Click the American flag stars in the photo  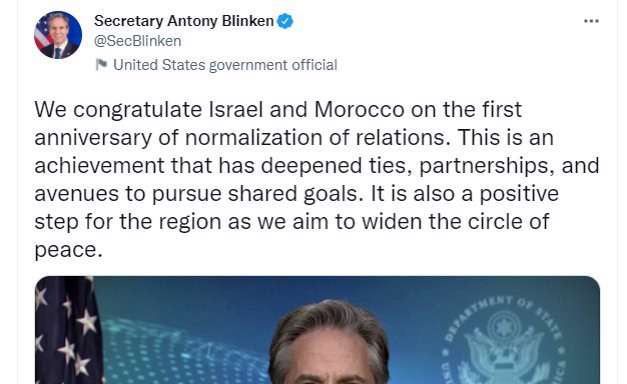point(66,332)
